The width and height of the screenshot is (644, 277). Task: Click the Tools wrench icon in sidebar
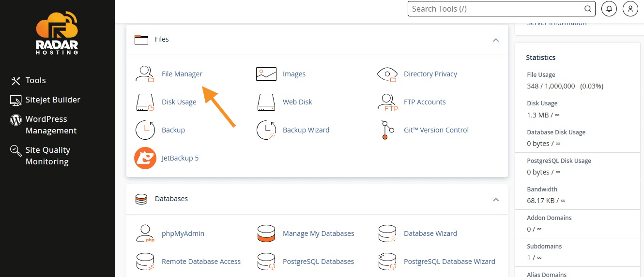pyautogui.click(x=16, y=81)
